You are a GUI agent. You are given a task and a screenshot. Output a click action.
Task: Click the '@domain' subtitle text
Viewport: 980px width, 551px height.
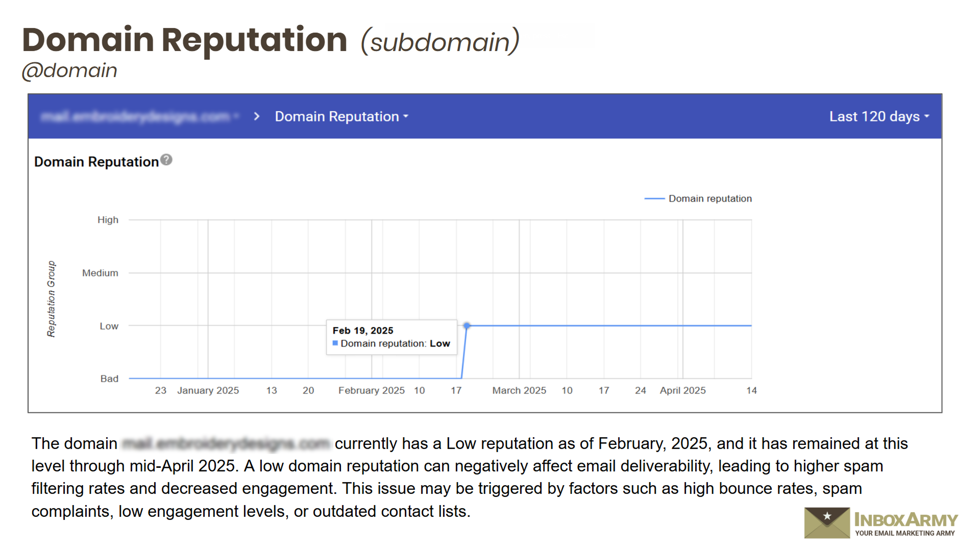tap(70, 70)
